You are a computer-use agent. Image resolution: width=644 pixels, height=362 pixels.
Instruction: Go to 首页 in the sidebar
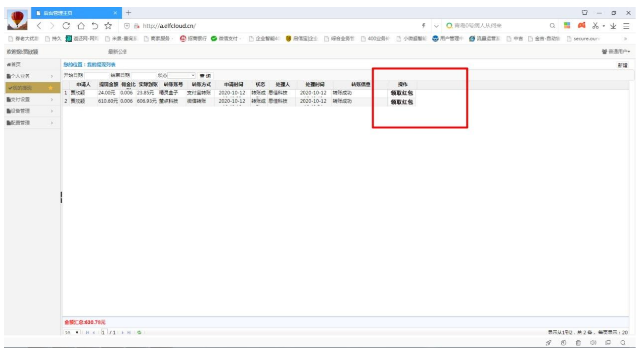tap(15, 65)
